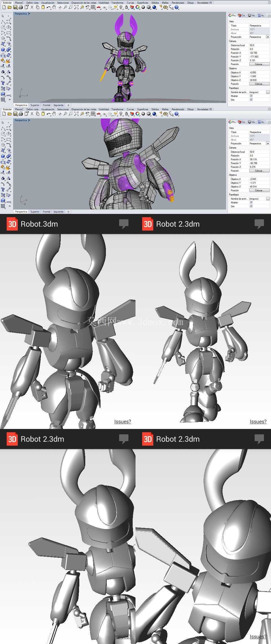Switch to Frontal viewport tab in lower window

47,212
